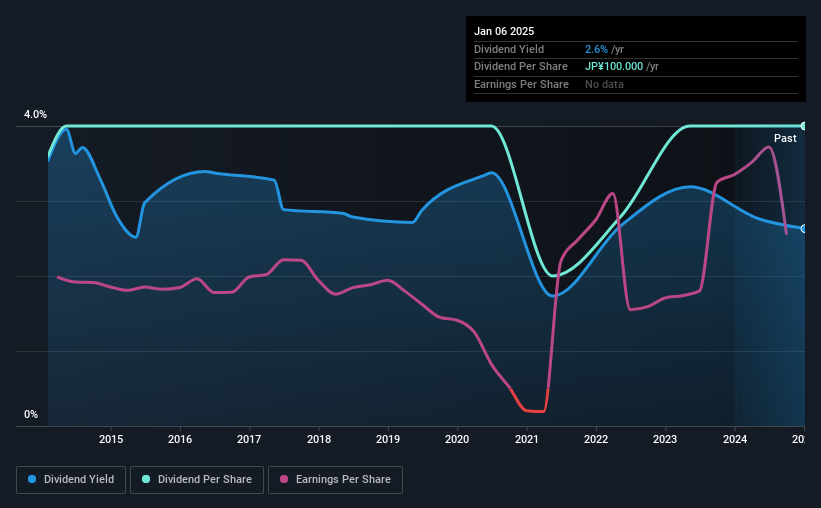Click the teal Dividend Per Share legend dot
The image size is (821, 508).
tap(146, 479)
